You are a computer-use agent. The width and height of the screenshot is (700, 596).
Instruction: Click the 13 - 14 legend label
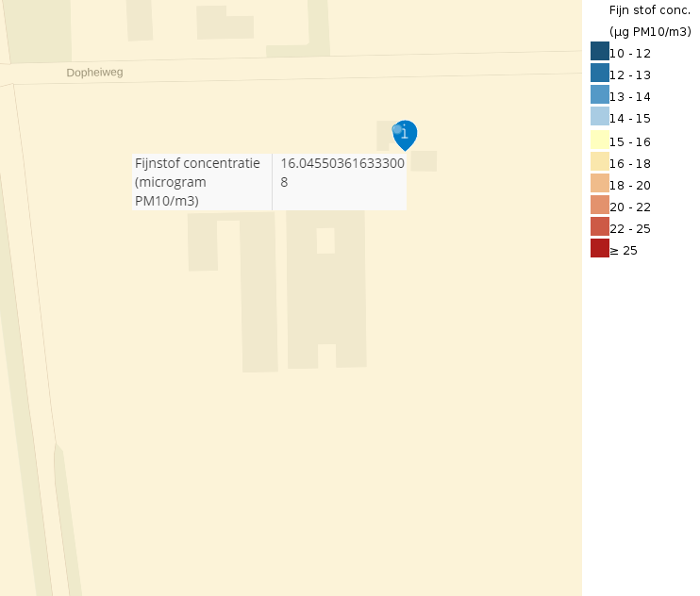(630, 97)
